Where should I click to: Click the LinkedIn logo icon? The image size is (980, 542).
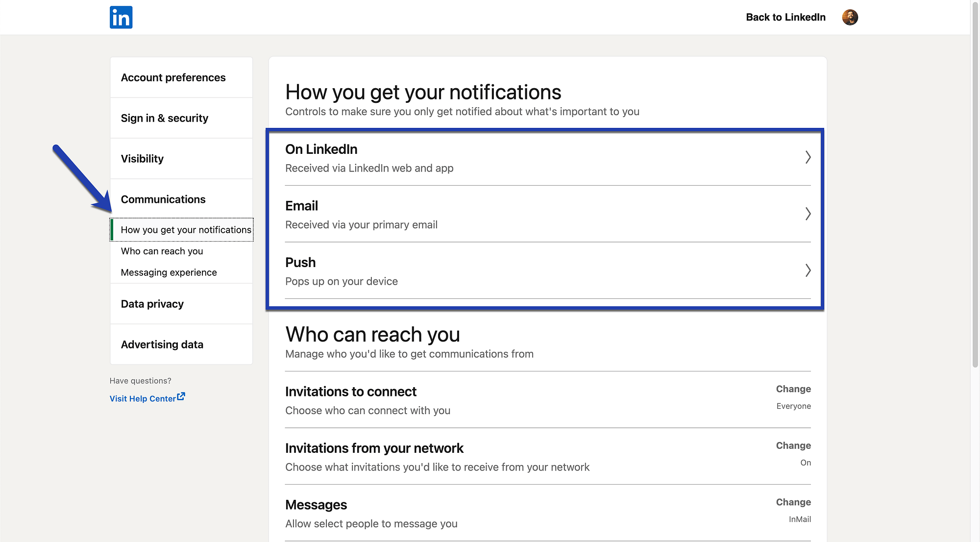pyautogui.click(x=122, y=17)
